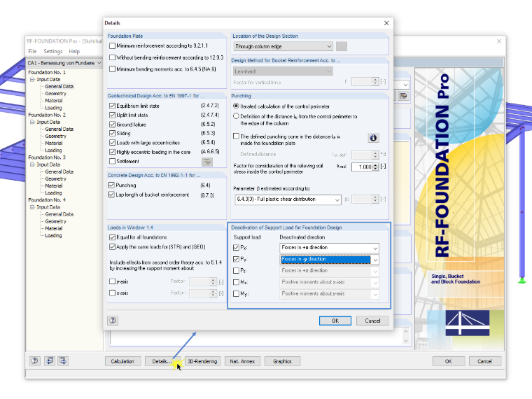Open settlement settings icon button
The image size is (532, 399).
point(207,162)
